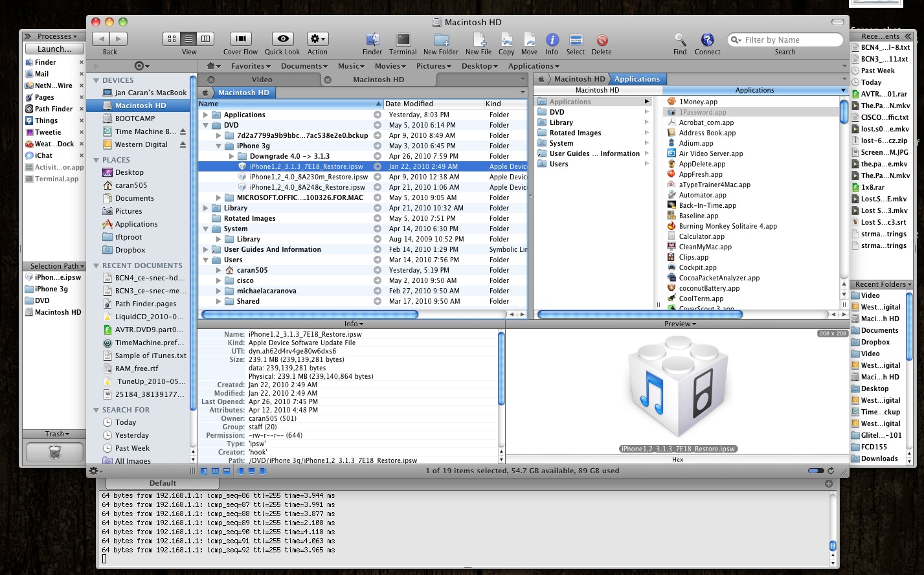Eject the Western Digital drive
924x575 pixels.
[x=183, y=144]
